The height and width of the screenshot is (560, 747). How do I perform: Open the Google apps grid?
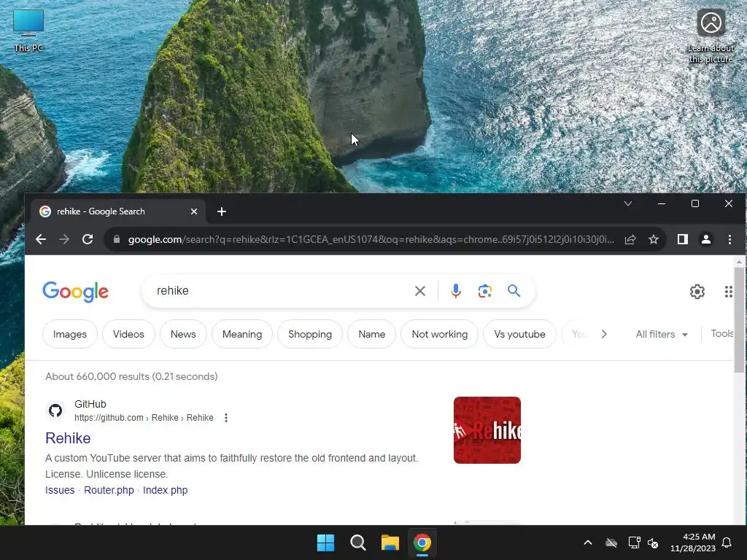729,292
